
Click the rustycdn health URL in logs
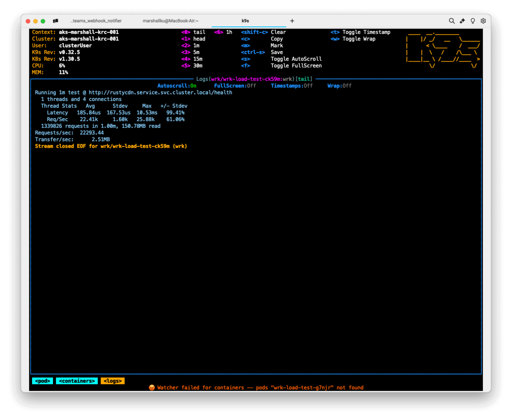coord(160,92)
